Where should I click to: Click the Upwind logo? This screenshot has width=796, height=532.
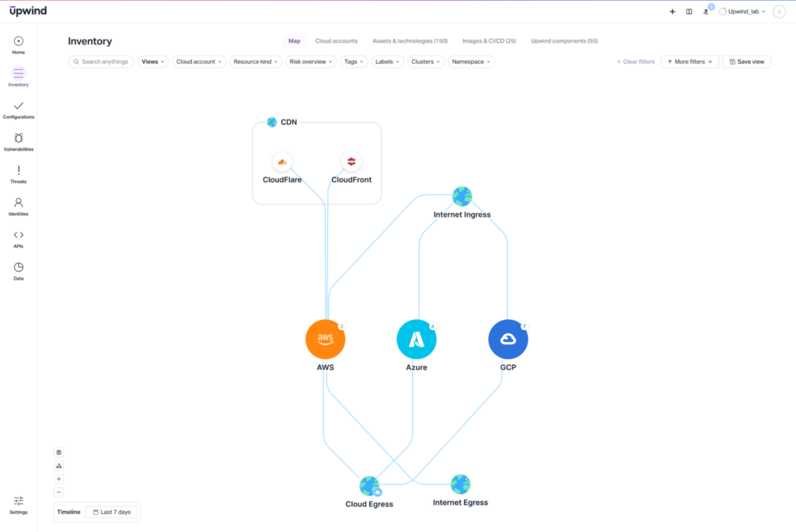[x=28, y=11]
